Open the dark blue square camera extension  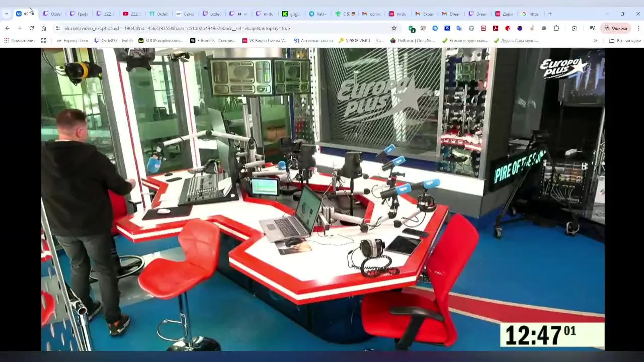pyautogui.click(x=447, y=28)
